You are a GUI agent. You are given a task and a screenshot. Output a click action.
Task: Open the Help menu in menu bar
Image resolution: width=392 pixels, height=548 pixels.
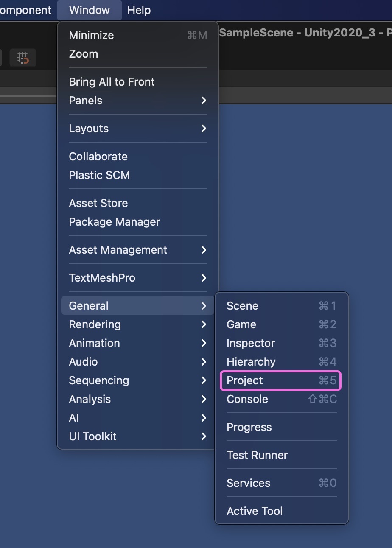(x=139, y=10)
